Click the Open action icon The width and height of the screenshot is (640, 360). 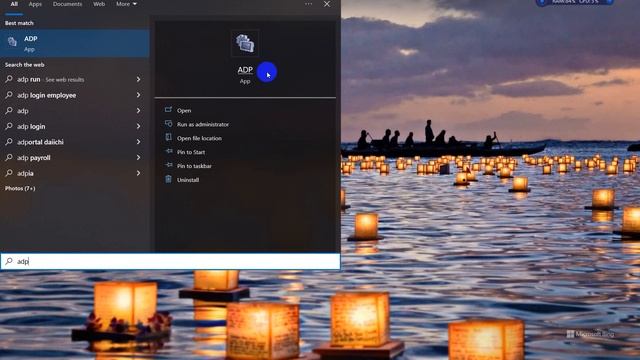click(x=168, y=110)
